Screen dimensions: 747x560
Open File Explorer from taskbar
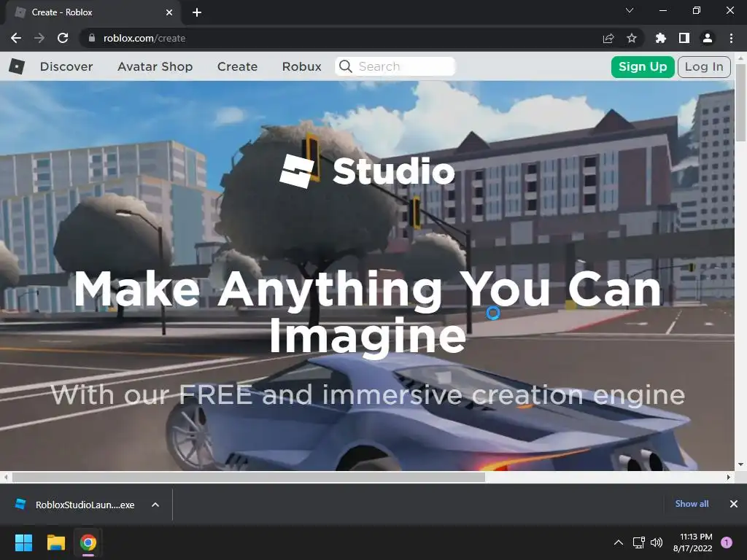pyautogui.click(x=55, y=542)
